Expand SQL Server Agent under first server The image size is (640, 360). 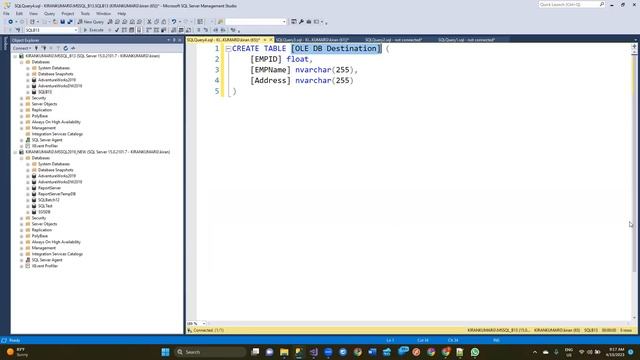22,140
